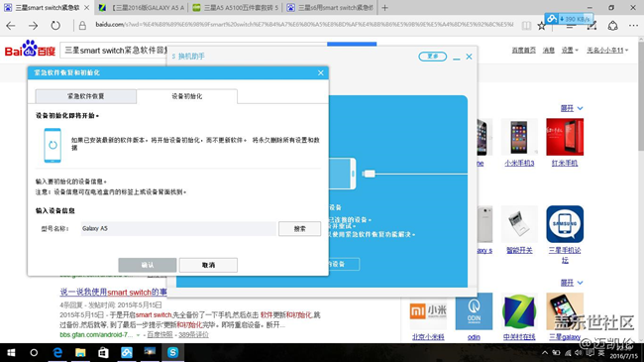This screenshot has width=644, height=362.
Task: Select the 设备初始化 tab
Action: pyautogui.click(x=187, y=96)
